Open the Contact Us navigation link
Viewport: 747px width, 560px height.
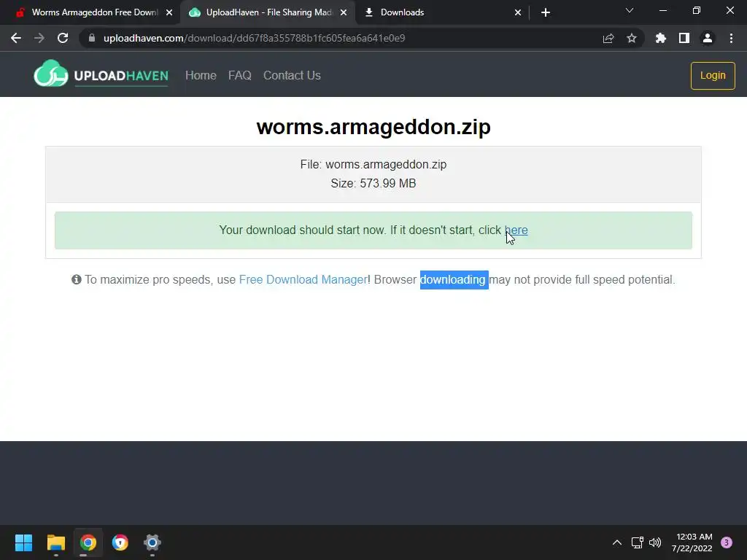point(292,75)
